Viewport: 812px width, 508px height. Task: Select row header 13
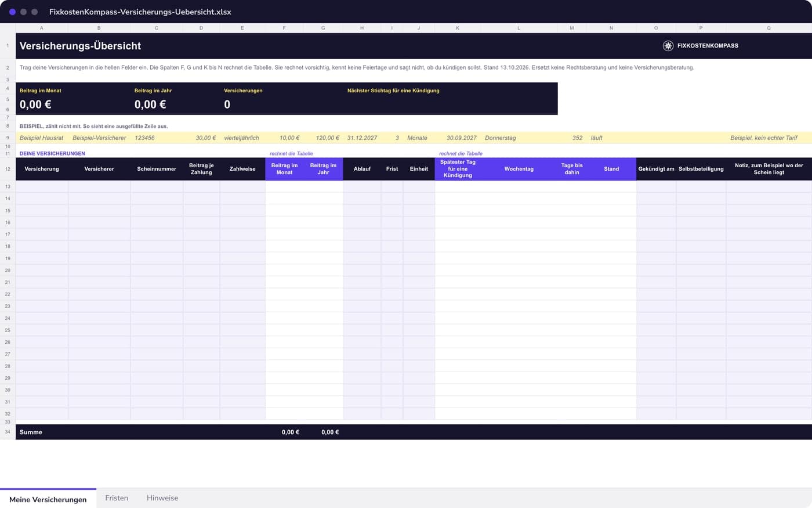(x=8, y=186)
